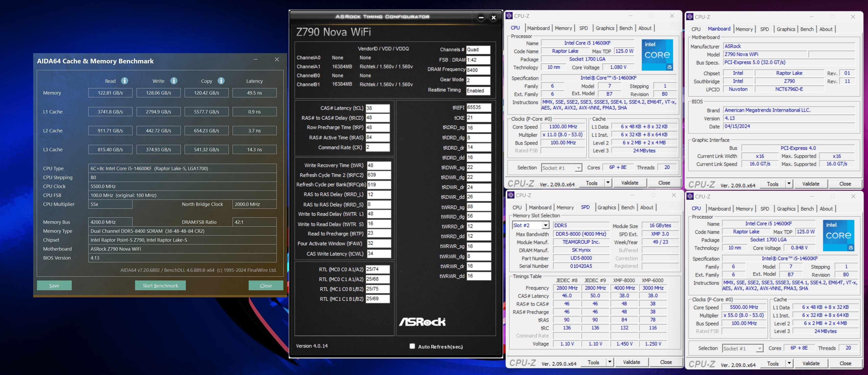Image resolution: width=868 pixels, height=375 pixels.
Task: Click the CAS# Latency (tCL) field
Action: coord(378,108)
